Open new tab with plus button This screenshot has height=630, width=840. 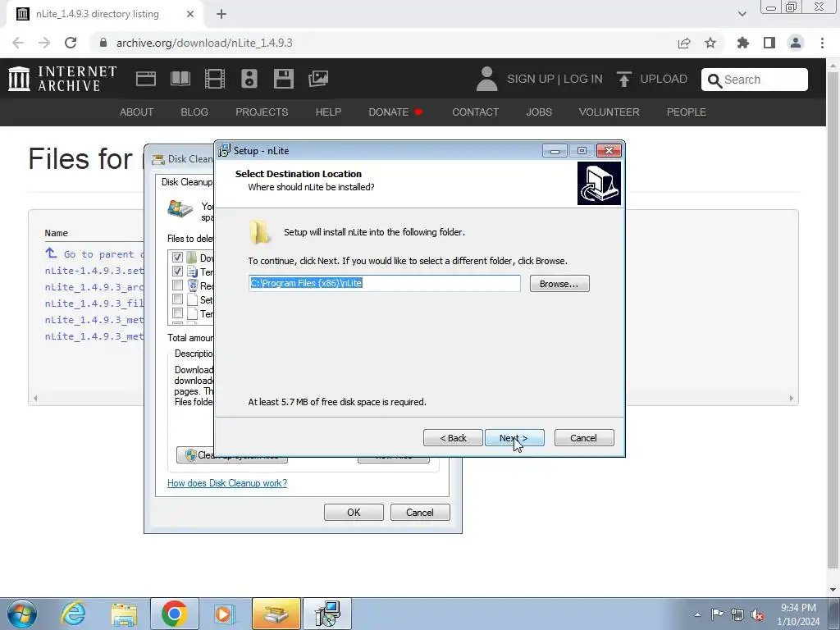tap(221, 14)
